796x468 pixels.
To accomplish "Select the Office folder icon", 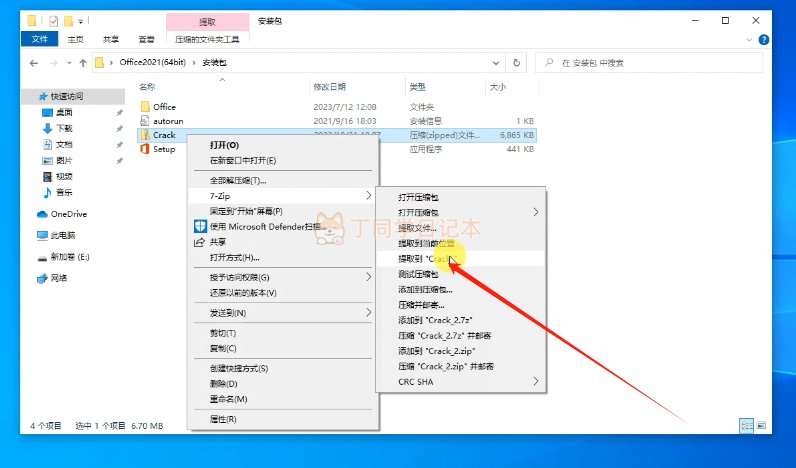I will pyautogui.click(x=145, y=107).
